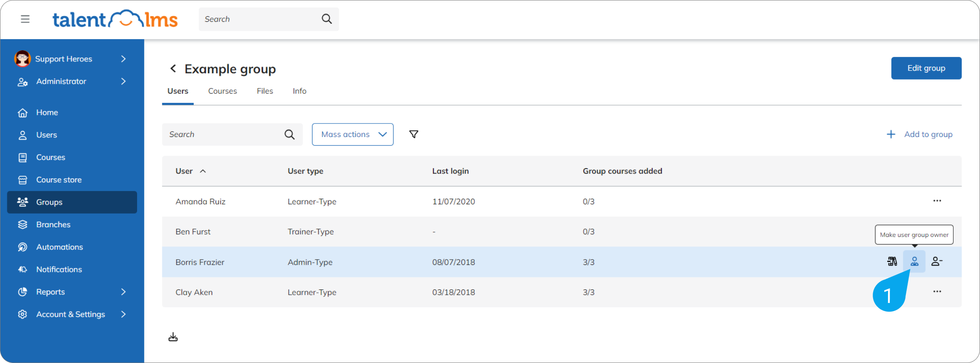Click the Courses icon in sidebar

click(x=23, y=157)
